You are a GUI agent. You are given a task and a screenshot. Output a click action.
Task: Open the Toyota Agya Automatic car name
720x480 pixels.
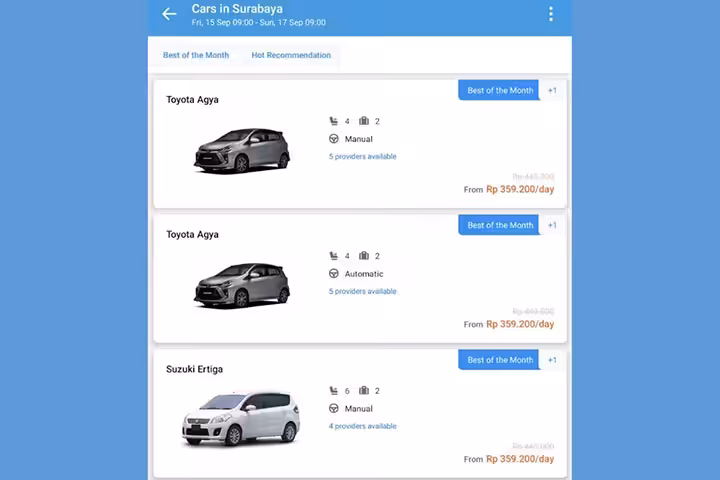click(192, 235)
